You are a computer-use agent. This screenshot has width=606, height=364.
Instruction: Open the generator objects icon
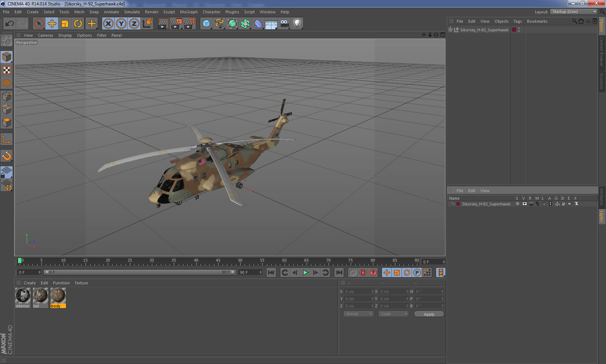(232, 24)
